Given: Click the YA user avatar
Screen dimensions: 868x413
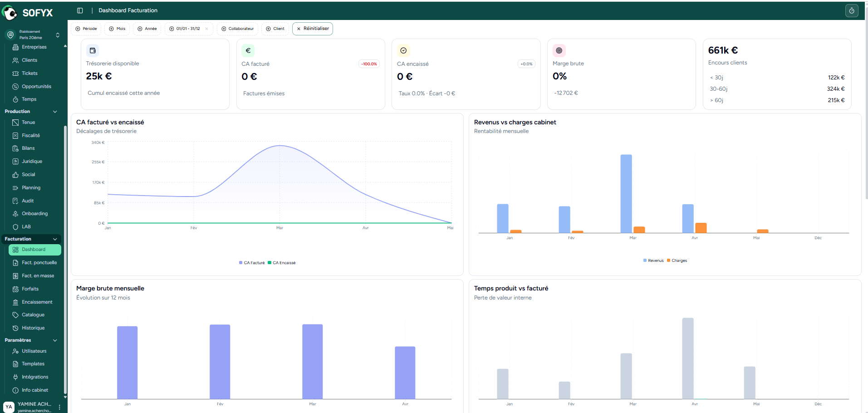Looking at the screenshot, I should [9, 407].
